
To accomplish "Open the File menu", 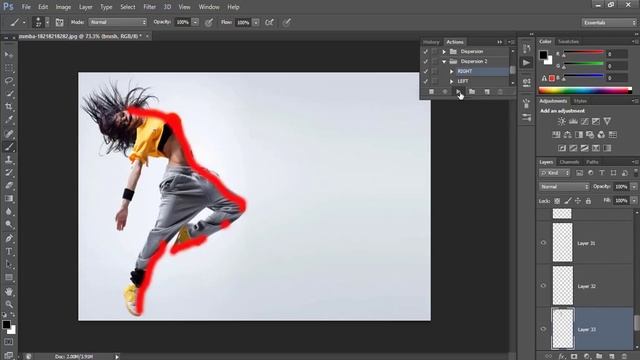I will tap(26, 7).
